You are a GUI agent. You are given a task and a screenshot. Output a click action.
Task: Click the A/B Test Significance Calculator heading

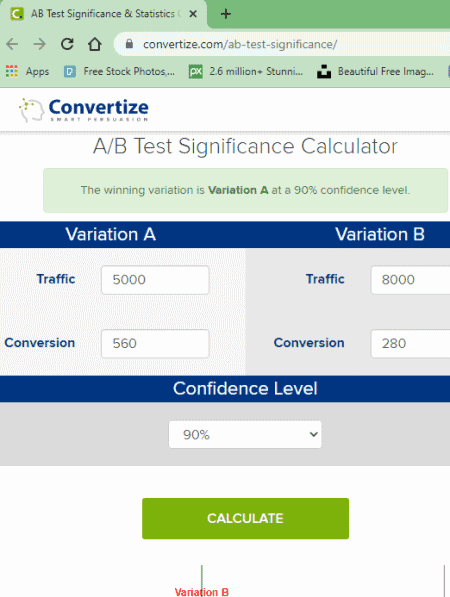245,146
